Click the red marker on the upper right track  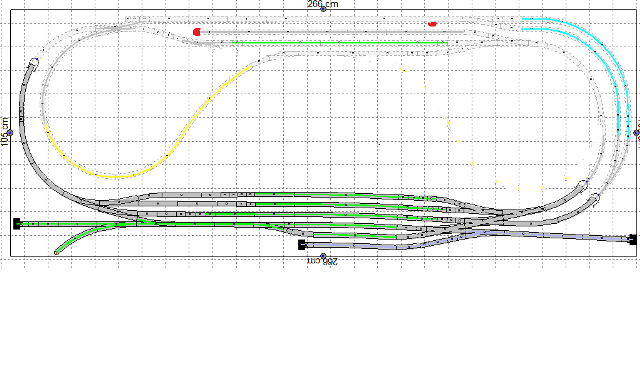432,24
